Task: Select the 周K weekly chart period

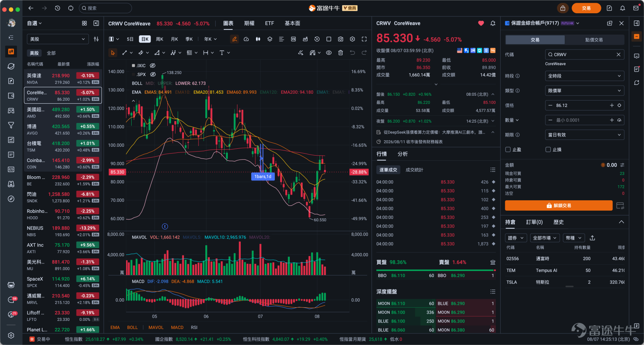Action: tap(159, 39)
